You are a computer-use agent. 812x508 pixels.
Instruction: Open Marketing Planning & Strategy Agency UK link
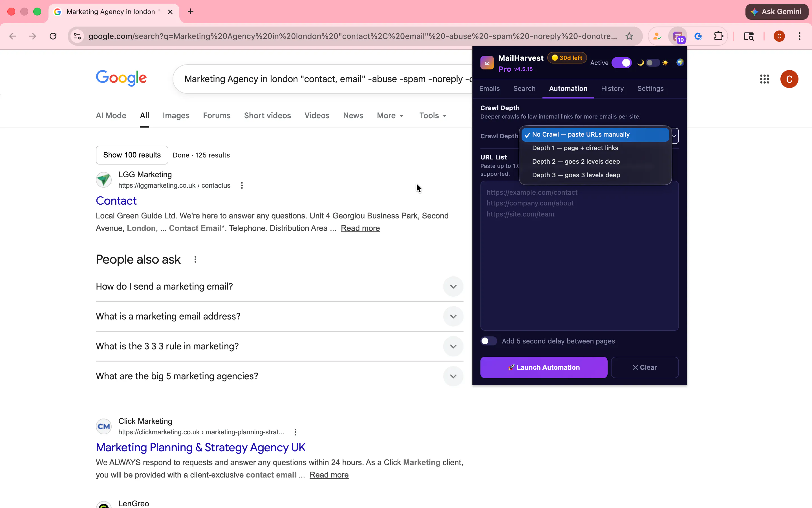click(201, 448)
